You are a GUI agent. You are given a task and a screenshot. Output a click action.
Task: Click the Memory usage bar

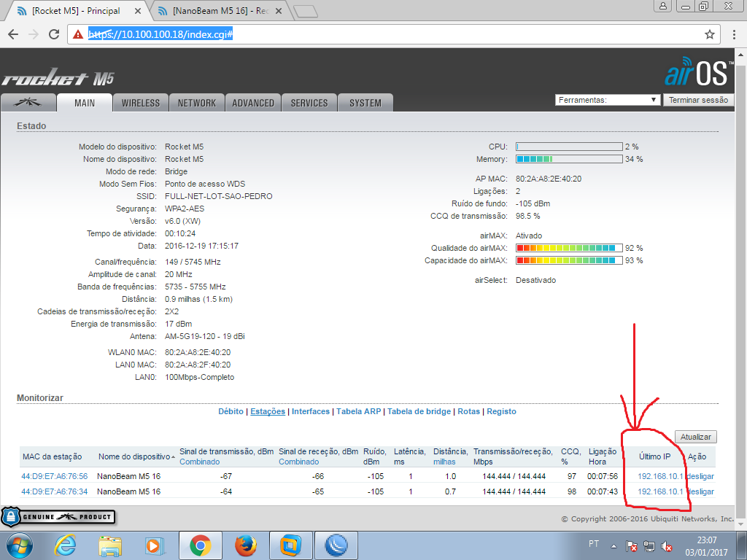click(569, 159)
